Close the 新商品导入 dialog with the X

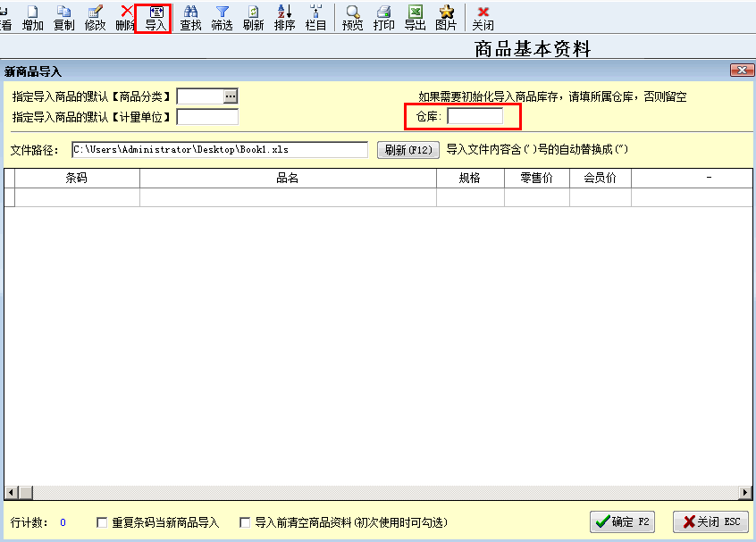pos(742,71)
